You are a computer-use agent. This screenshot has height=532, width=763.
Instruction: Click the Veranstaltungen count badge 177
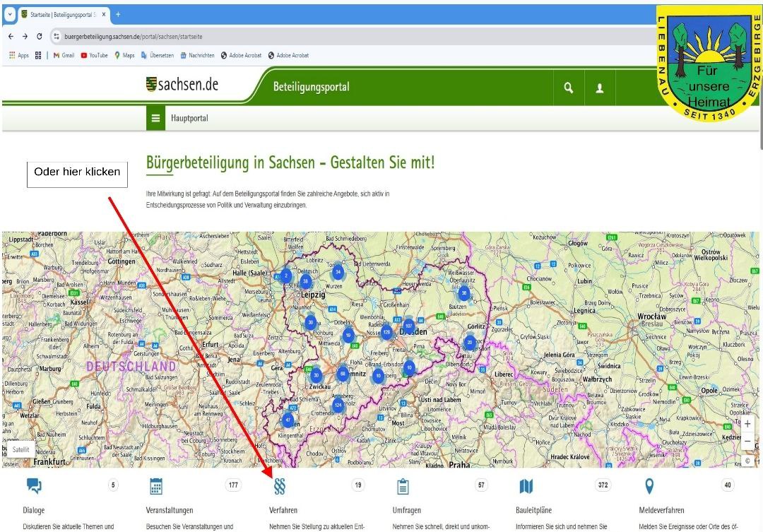point(234,485)
